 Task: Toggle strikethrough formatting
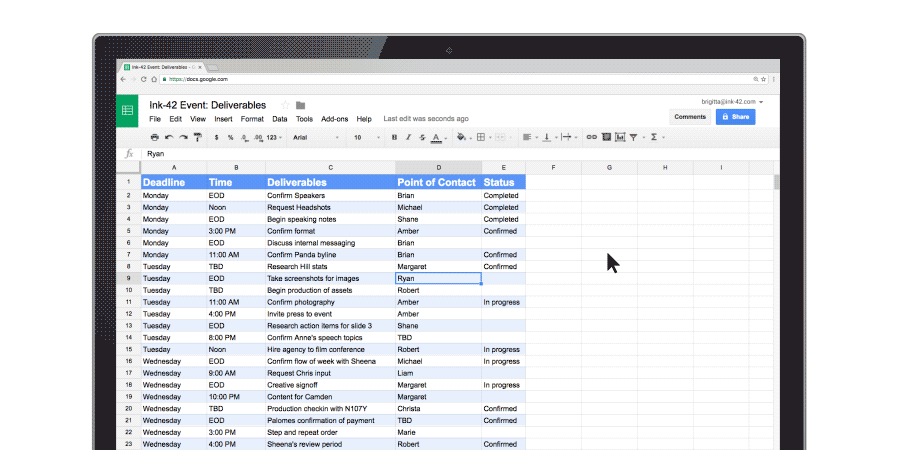point(422,138)
